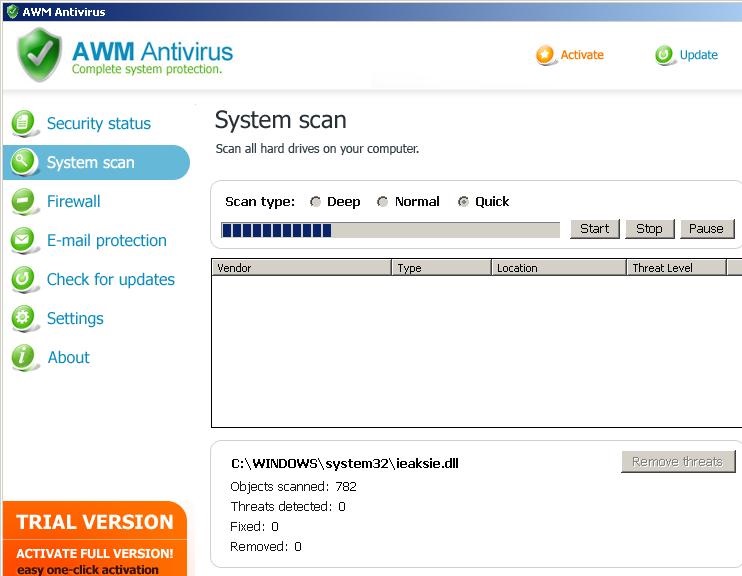This screenshot has width=742, height=576.
Task: Click the Activate Full Version banner
Action: [x=94, y=553]
